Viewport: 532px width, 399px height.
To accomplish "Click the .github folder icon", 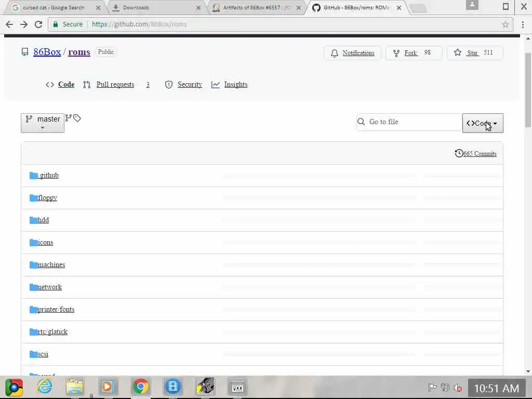I will [x=34, y=176].
